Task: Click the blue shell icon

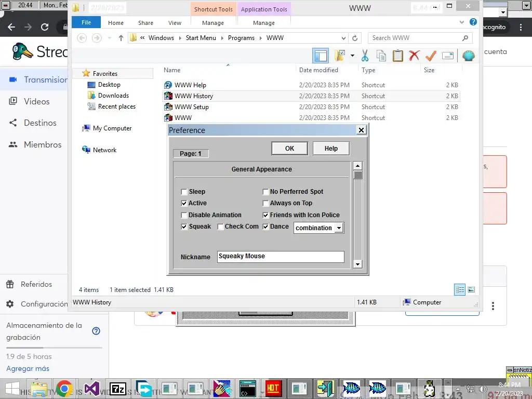Action: [x=468, y=56]
